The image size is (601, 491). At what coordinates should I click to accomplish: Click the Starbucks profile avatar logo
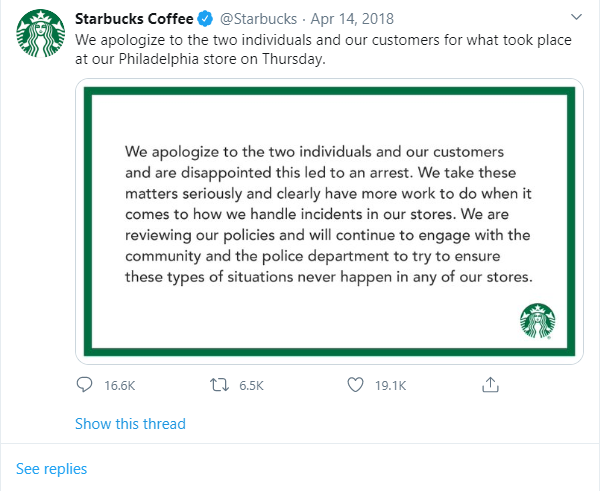[41, 33]
